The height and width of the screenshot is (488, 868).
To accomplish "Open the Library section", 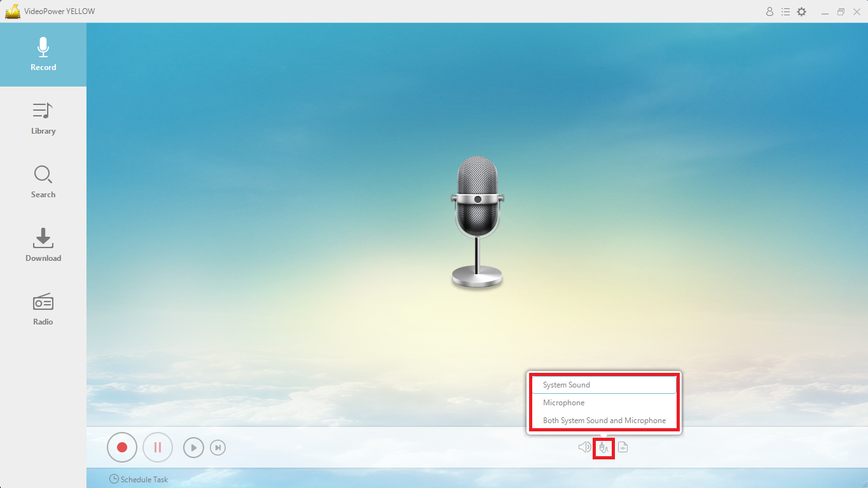I will click(43, 118).
